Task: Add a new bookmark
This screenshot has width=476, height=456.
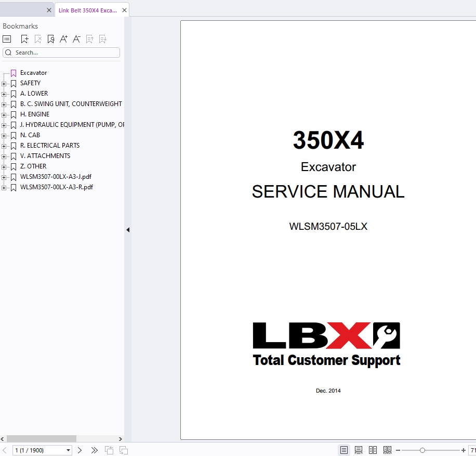Action: click(24, 39)
